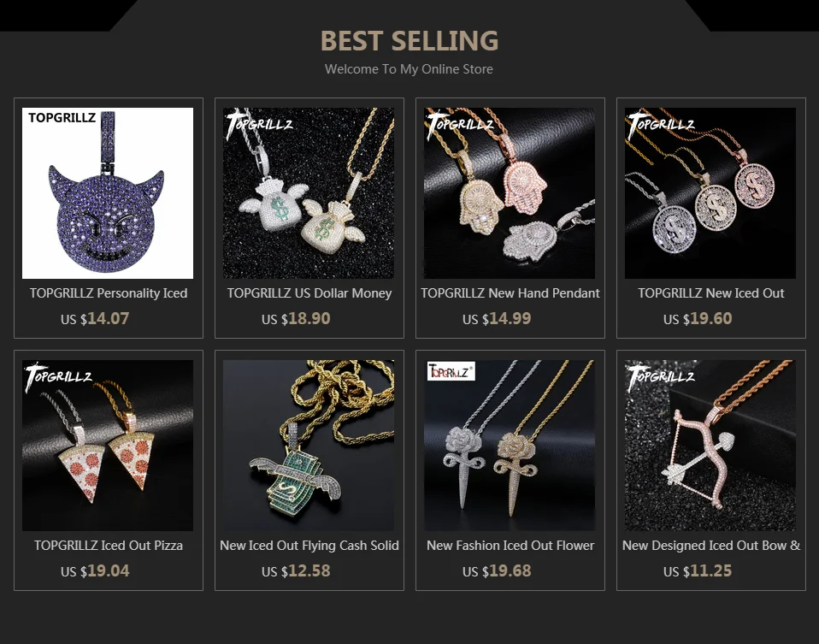The width and height of the screenshot is (819, 644).
Task: Click the TOPGRILLZ New Iced Out title
Action: 711,293
